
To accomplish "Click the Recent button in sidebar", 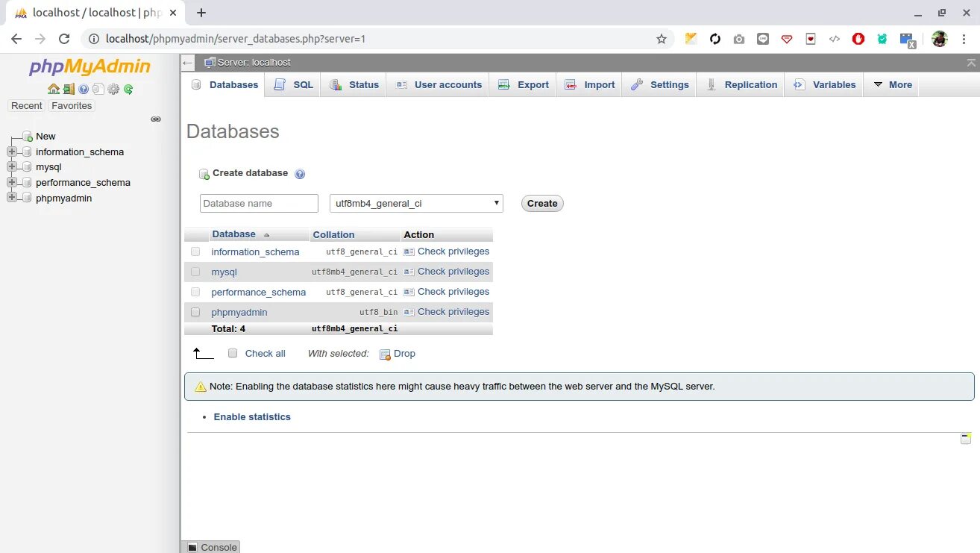I will (x=27, y=106).
